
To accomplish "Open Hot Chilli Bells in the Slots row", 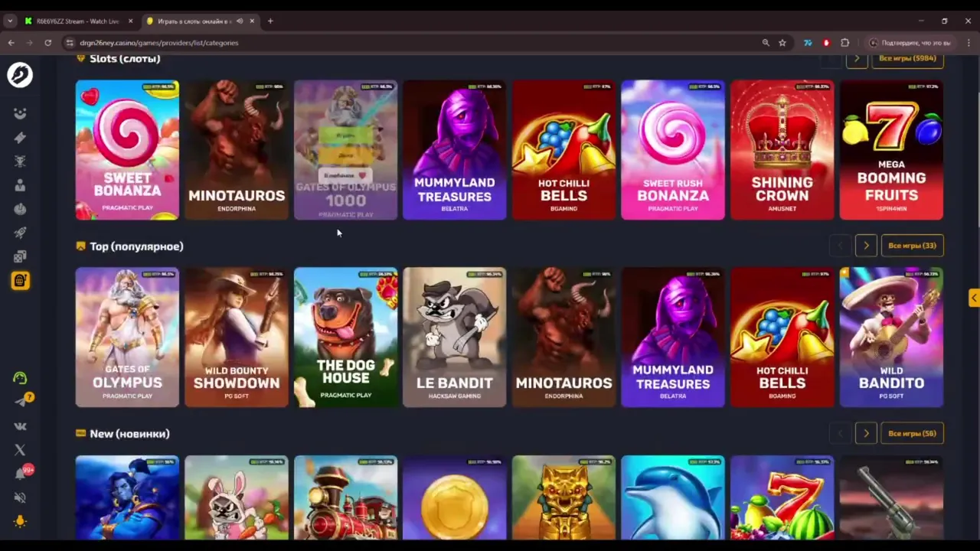I will pos(563,150).
